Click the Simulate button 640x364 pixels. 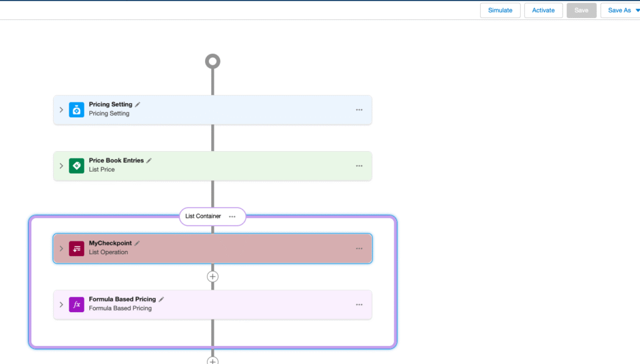point(500,11)
